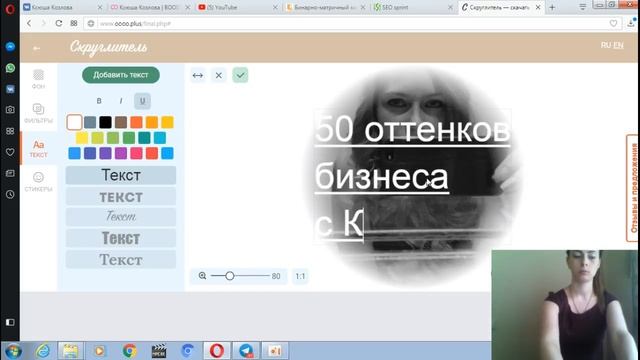The height and width of the screenshot is (360, 640).
Task: Open bookmarks heart in Opera sidebar
Action: click(x=10, y=152)
